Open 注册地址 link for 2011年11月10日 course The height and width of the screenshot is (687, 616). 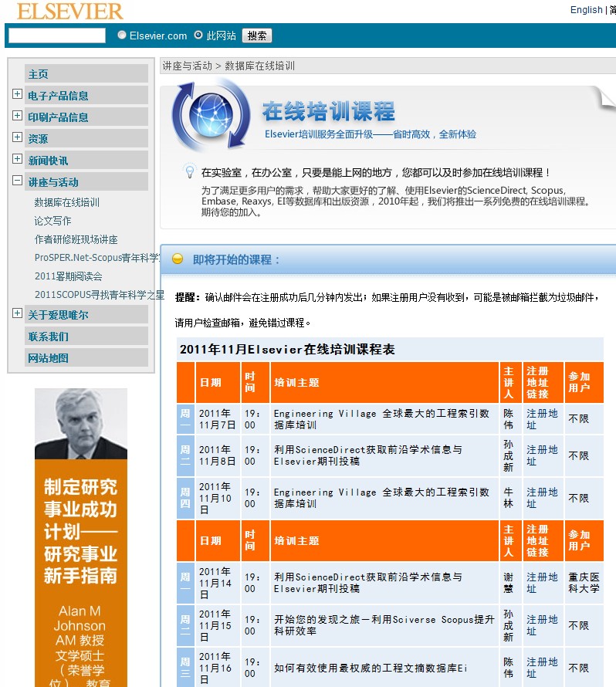point(542,498)
